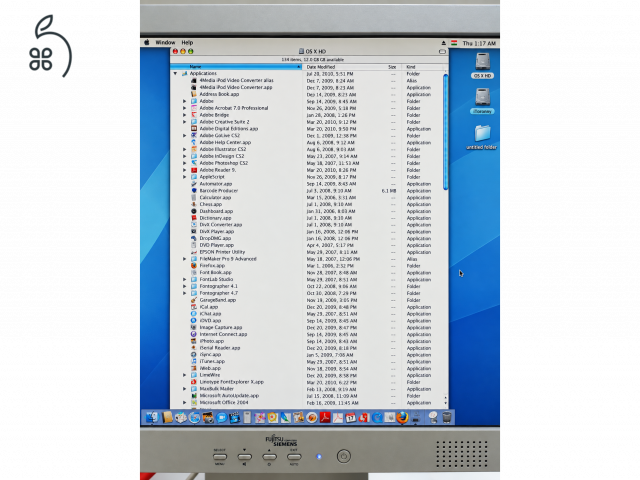This screenshot has height=480, width=640.
Task: Sort by the Date Modified column header
Action: 342,67
